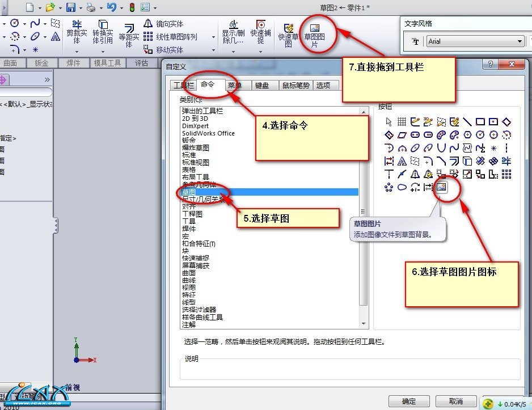Click 等距实体 offset entities ribbon tool

pos(129,36)
